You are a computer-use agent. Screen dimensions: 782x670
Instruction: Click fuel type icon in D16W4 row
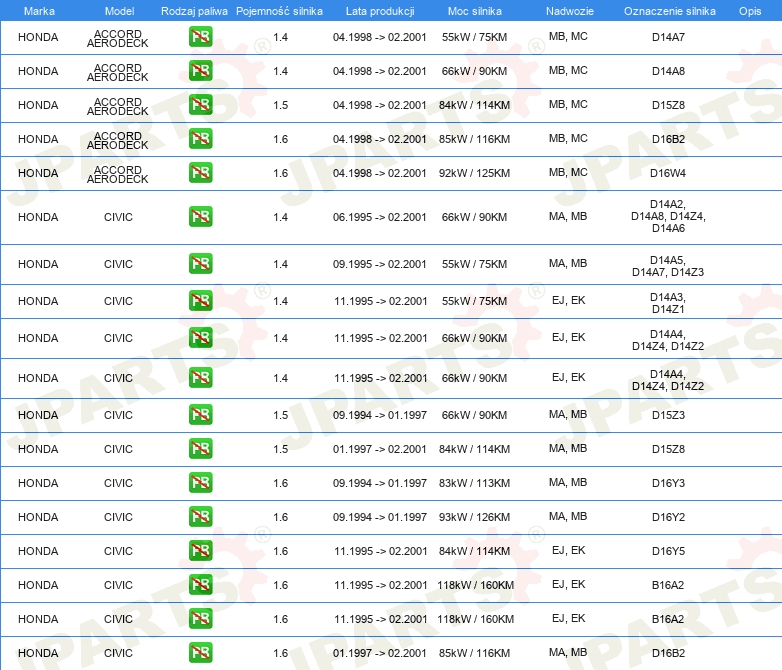tap(200, 173)
